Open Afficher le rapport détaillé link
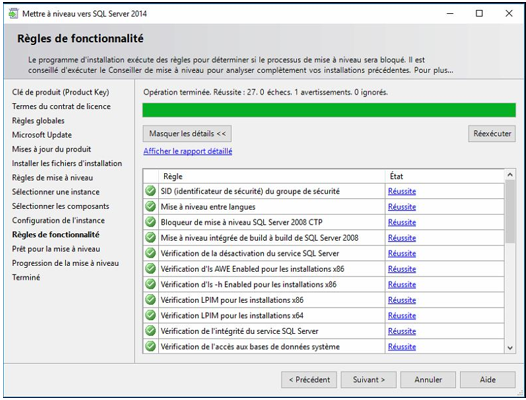Screen dimensions: 526x400 (x=188, y=151)
